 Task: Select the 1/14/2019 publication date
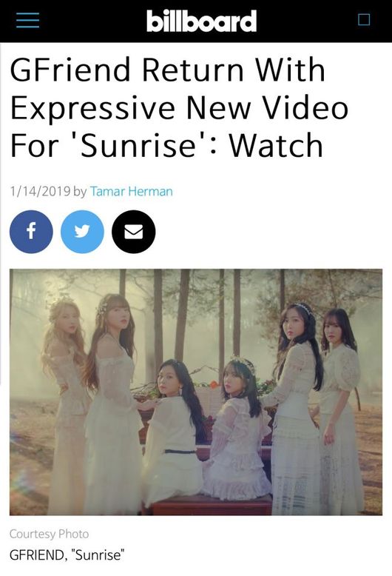coord(40,192)
